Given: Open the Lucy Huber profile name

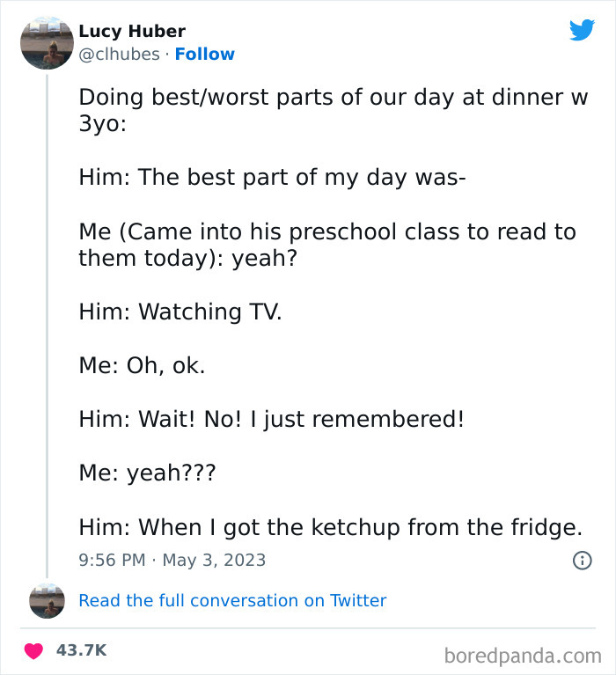Looking at the screenshot, I should pyautogui.click(x=132, y=32).
